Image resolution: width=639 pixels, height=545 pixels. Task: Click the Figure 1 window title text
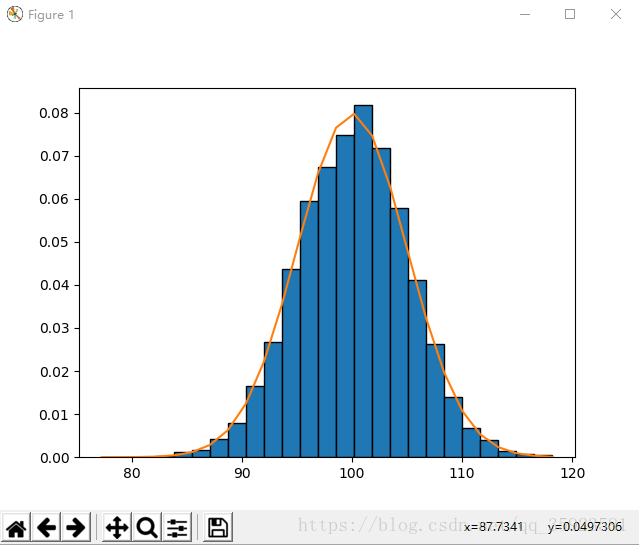[x=51, y=15]
